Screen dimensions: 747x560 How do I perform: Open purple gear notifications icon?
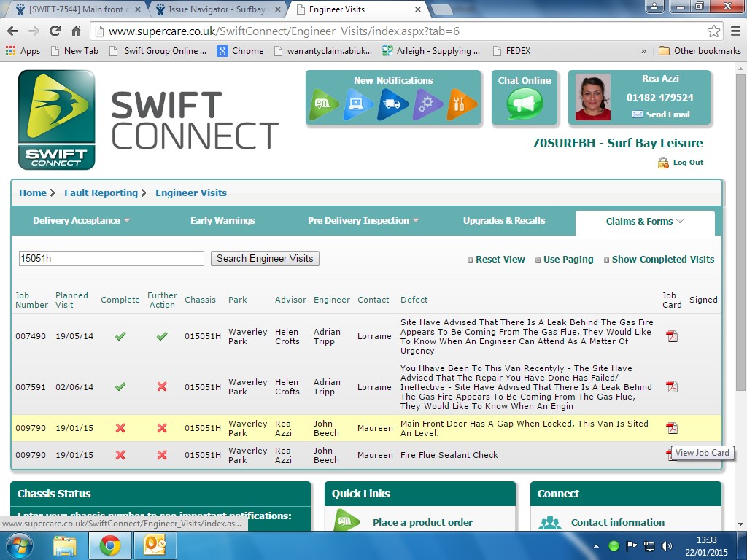pyautogui.click(x=427, y=104)
